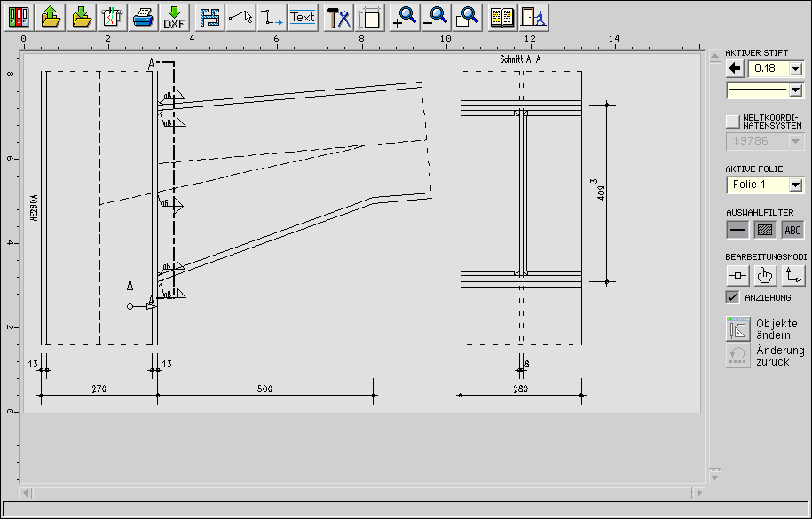
Task: Open the help book icon
Action: (502, 16)
